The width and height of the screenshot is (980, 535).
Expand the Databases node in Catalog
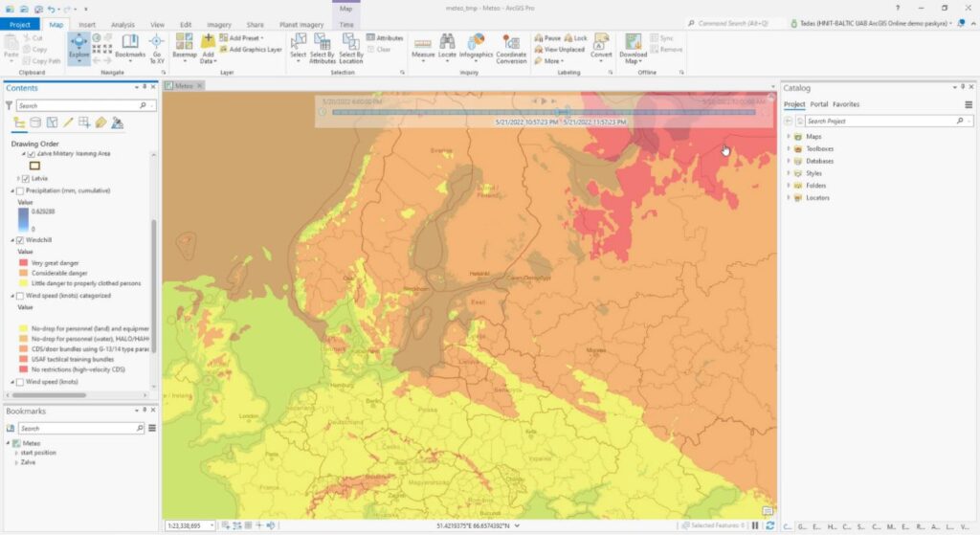[789, 161]
